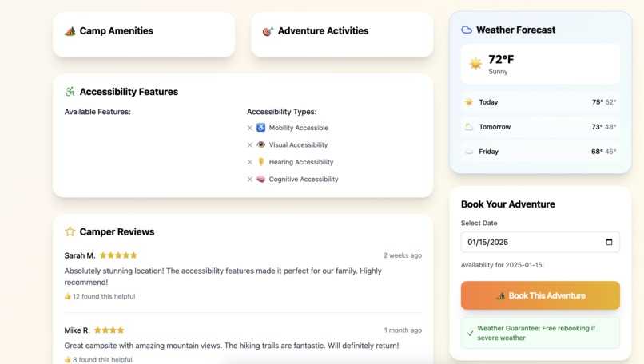The image size is (644, 364).
Task: Click the wheelchair icon beside Accessibility Features
Action: [x=70, y=92]
